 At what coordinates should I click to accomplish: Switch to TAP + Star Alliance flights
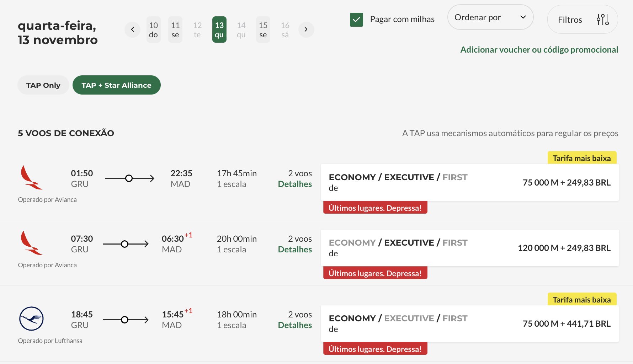click(117, 85)
